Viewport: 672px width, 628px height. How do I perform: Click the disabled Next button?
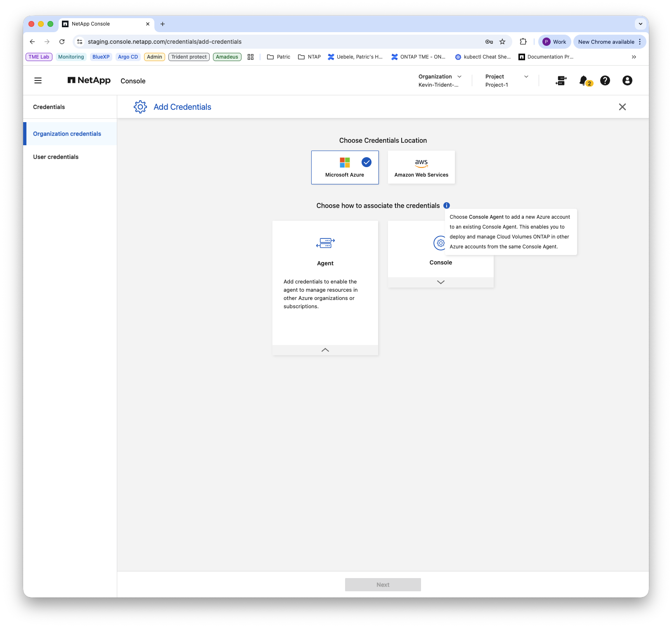click(x=383, y=585)
